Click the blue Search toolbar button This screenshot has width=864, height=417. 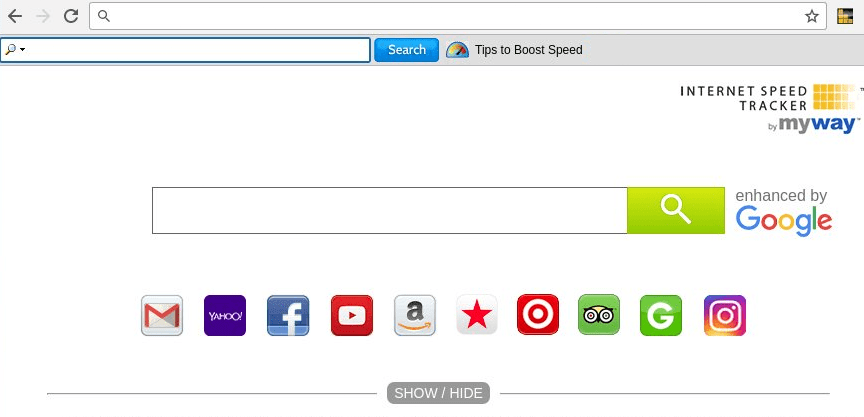407,50
